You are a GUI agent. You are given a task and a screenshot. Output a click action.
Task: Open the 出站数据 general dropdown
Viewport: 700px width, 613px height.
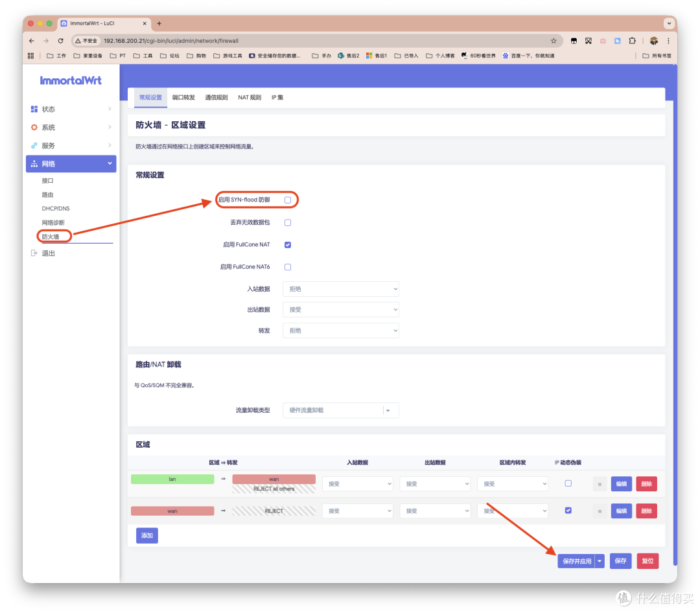click(x=341, y=309)
